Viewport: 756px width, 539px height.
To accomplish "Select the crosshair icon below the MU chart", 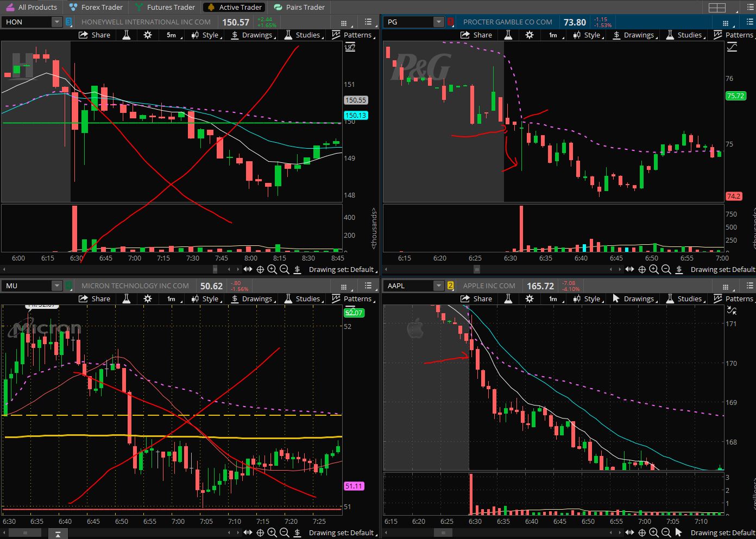I will pyautogui.click(x=260, y=532).
